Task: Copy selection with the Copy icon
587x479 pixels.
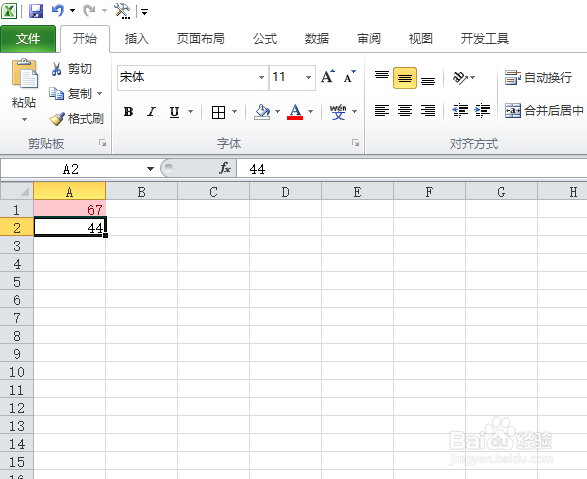Action: coord(57,94)
